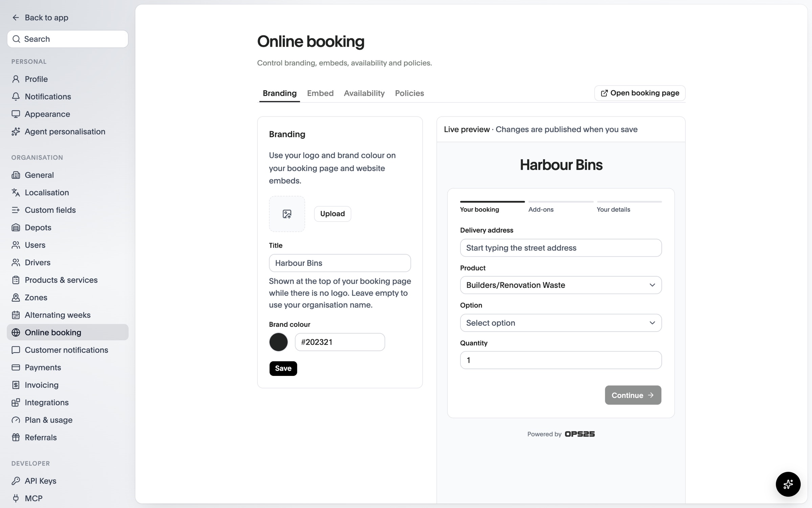Open the floating AI assistant sparkle button
Screen dimensions: 812x508
tap(788, 484)
